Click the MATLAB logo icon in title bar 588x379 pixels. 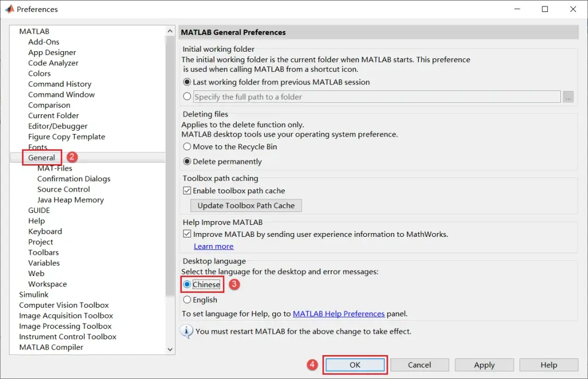pos(9,9)
